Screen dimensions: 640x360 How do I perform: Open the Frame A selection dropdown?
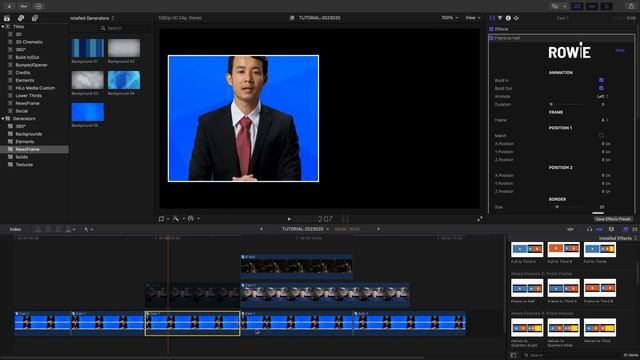[x=604, y=120]
